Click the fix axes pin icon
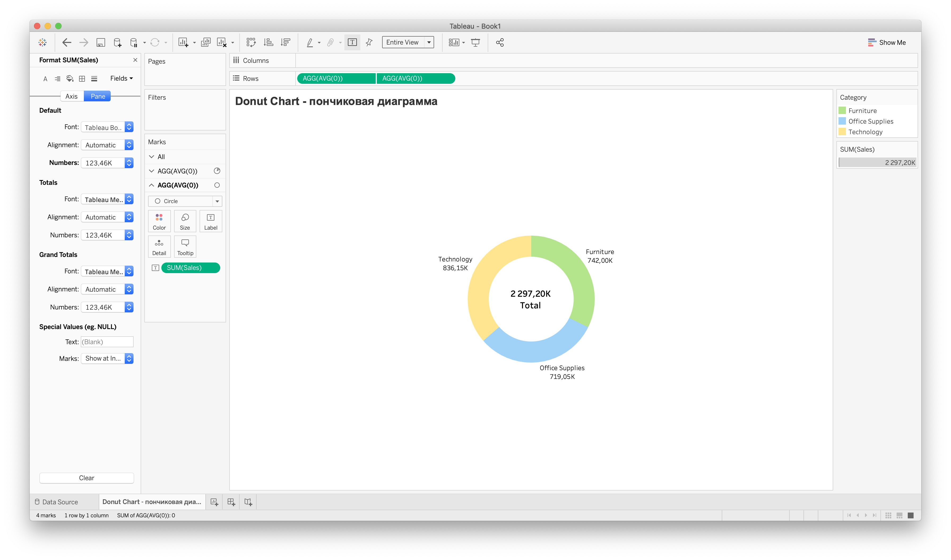Viewport: 951px width, 560px height. tap(369, 42)
